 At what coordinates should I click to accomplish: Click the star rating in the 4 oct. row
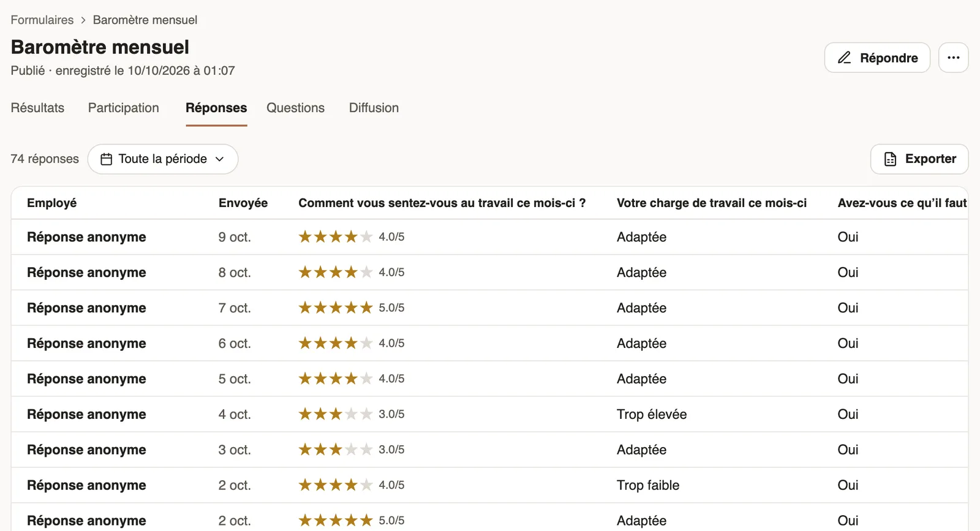point(336,414)
